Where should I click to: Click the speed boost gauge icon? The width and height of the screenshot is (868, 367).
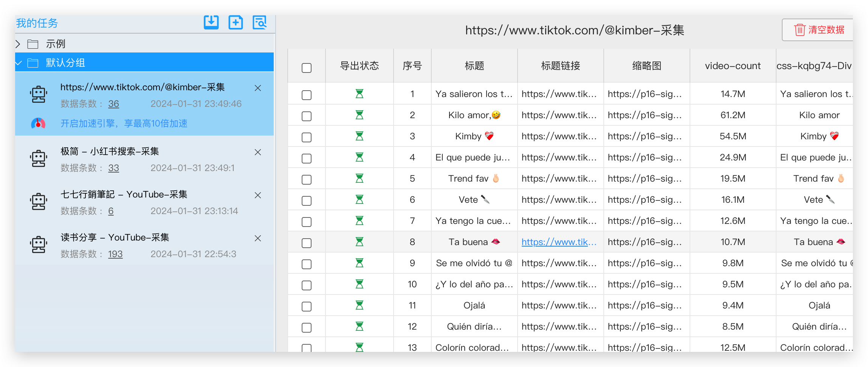click(x=38, y=123)
